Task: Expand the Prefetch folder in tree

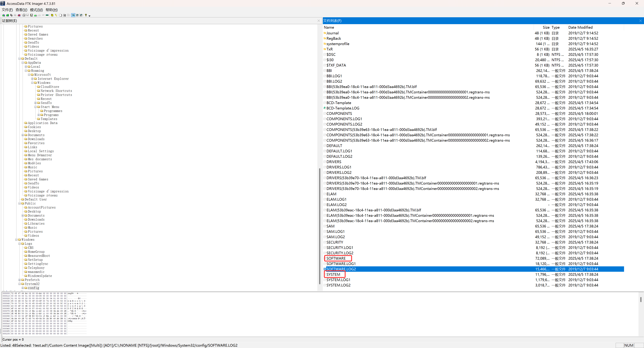Action: click(x=19, y=280)
